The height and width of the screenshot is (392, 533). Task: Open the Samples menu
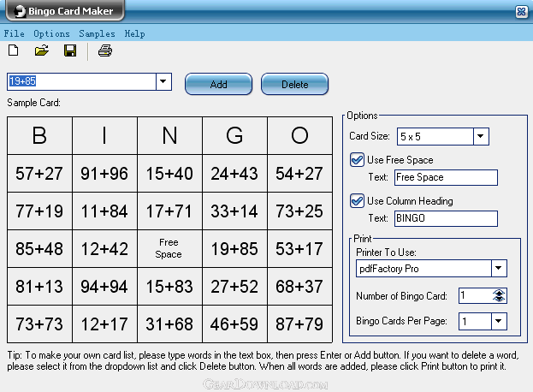click(97, 33)
